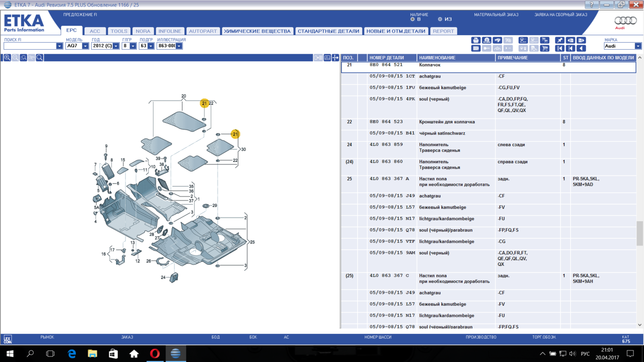Image resolution: width=644 pixels, height=362 pixels.
Task: Click the LEX COM icon in status bar
Action: click(8, 339)
